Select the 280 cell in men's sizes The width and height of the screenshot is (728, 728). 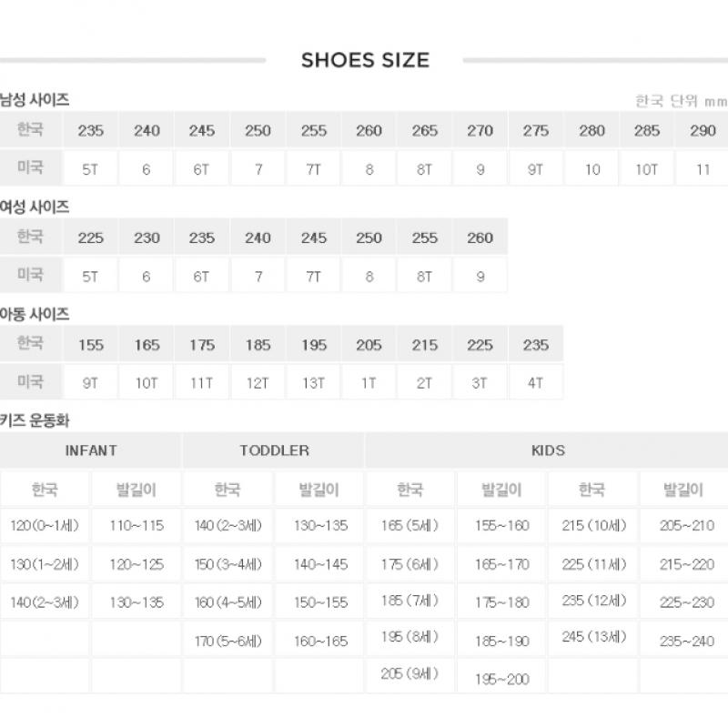click(x=591, y=131)
